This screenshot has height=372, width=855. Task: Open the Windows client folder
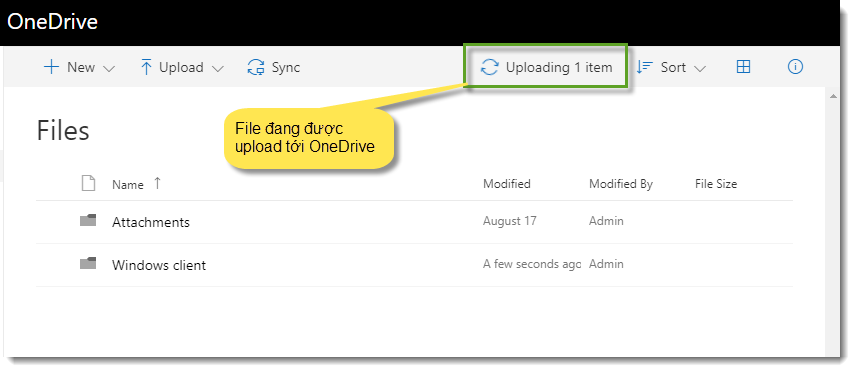tap(159, 265)
